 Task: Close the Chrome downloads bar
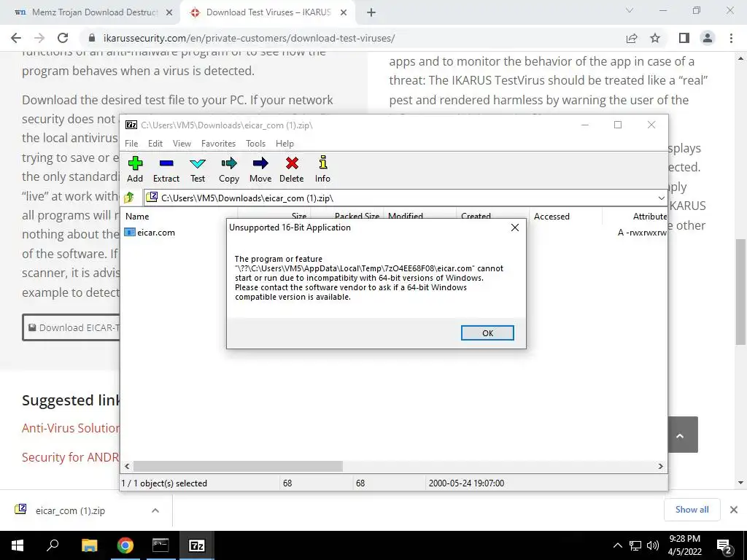coord(734,510)
